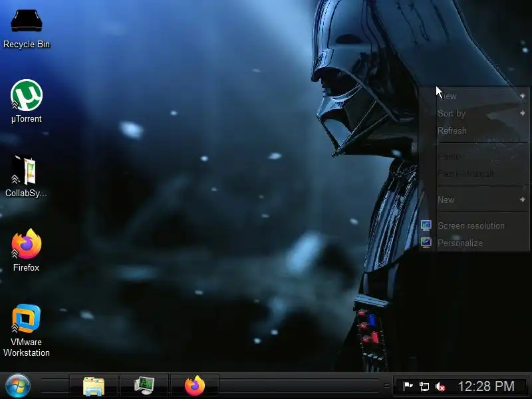Open the Windows Start orb
Screen dimensions: 532x399
click(18, 386)
